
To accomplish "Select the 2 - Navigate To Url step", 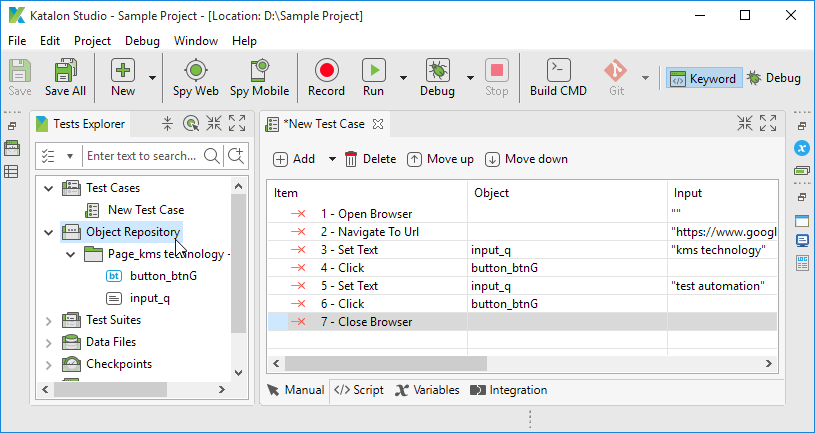I will (x=370, y=232).
